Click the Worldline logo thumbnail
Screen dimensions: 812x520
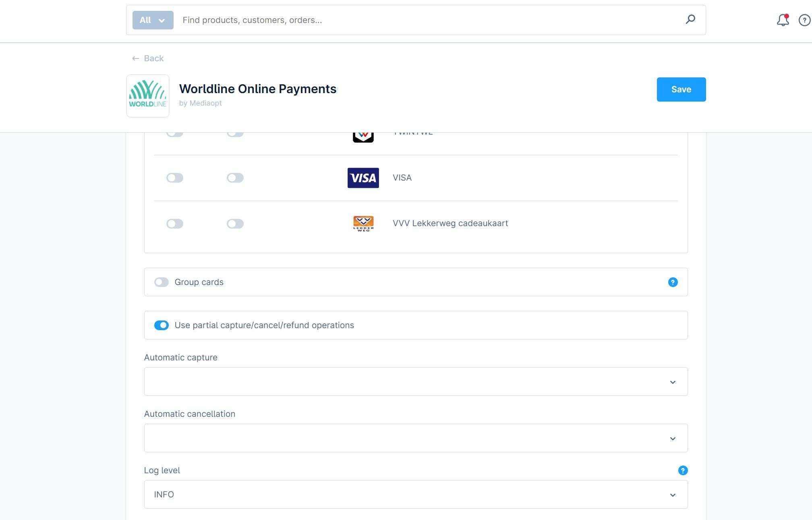148,96
